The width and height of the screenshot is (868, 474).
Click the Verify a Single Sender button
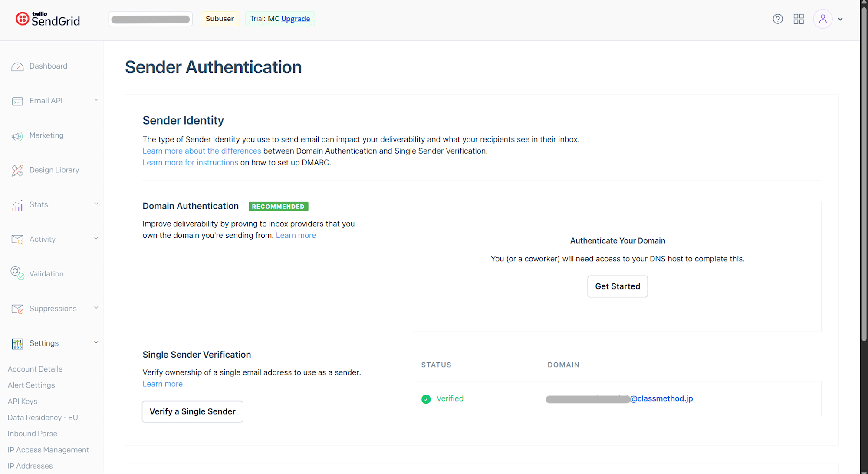(193, 411)
